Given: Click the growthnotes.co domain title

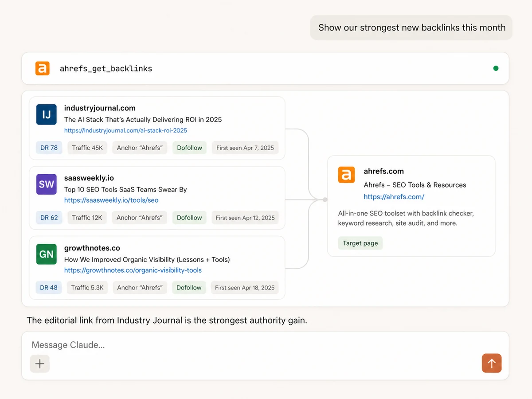Looking at the screenshot, I should point(92,248).
